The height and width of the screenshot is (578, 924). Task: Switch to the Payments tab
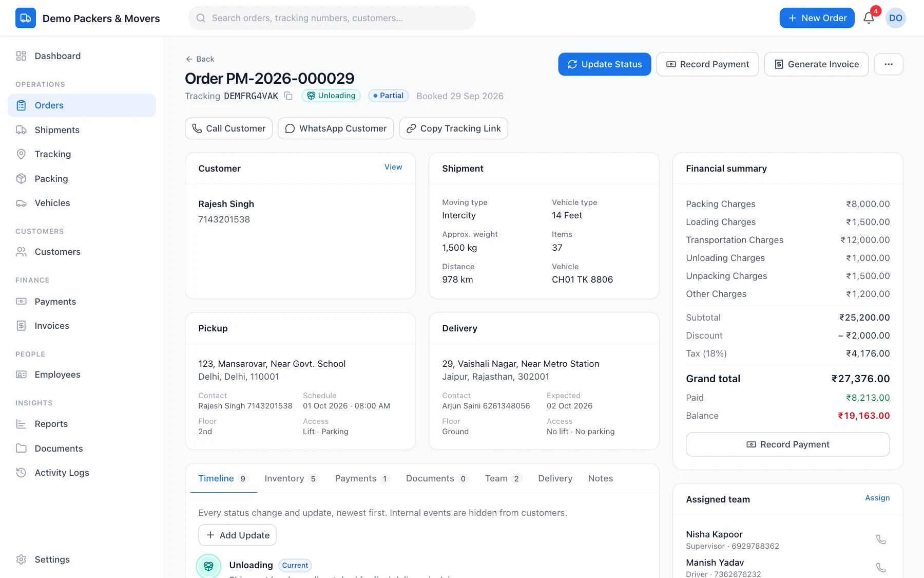click(x=362, y=478)
